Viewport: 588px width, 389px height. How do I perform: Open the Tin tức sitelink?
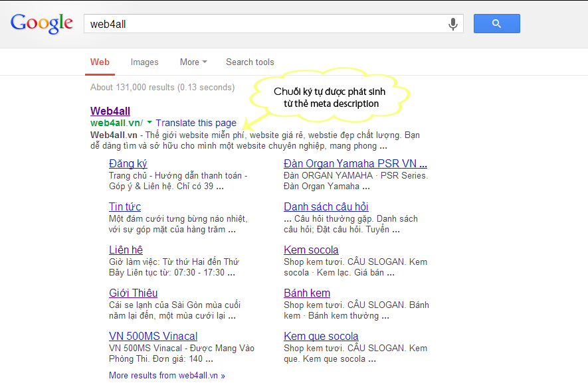pos(125,207)
